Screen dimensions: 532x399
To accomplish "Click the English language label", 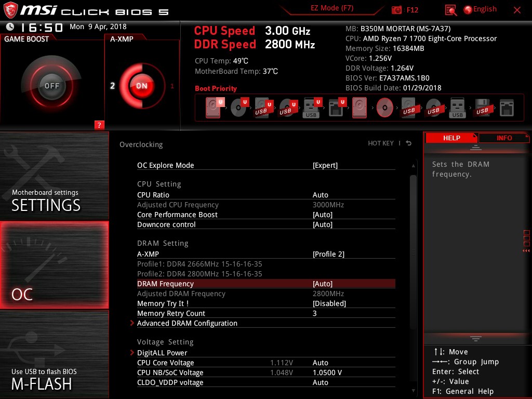I will pyautogui.click(x=485, y=9).
